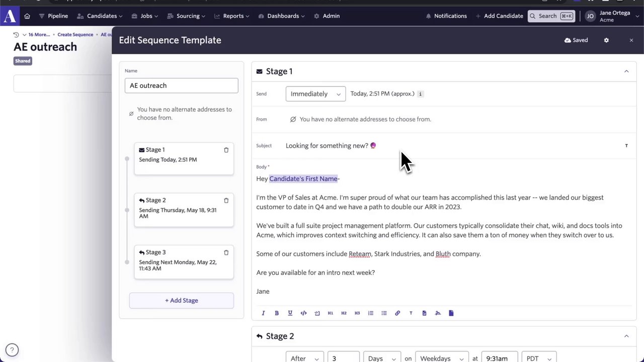Screen dimensions: 644x362
Task: Collapse the Stage 1 section
Action: point(626,71)
